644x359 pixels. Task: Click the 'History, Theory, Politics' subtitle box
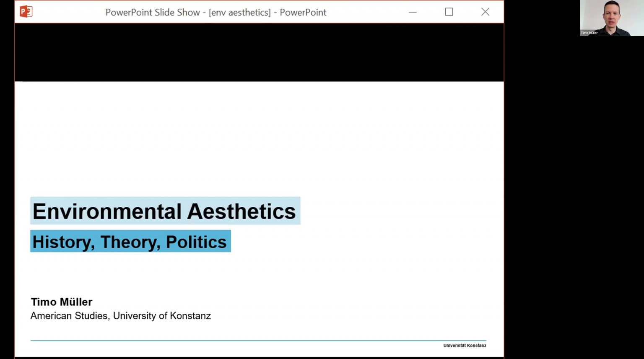pyautogui.click(x=130, y=242)
